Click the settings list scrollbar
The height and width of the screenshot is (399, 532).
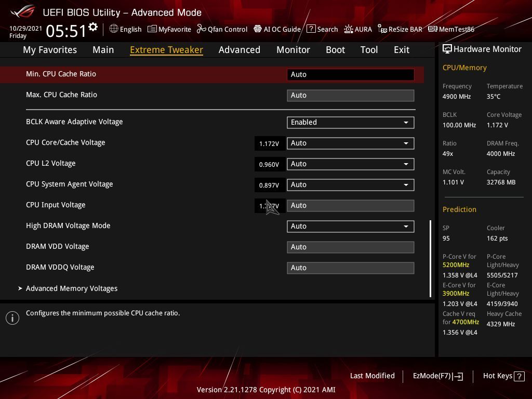tap(430, 259)
